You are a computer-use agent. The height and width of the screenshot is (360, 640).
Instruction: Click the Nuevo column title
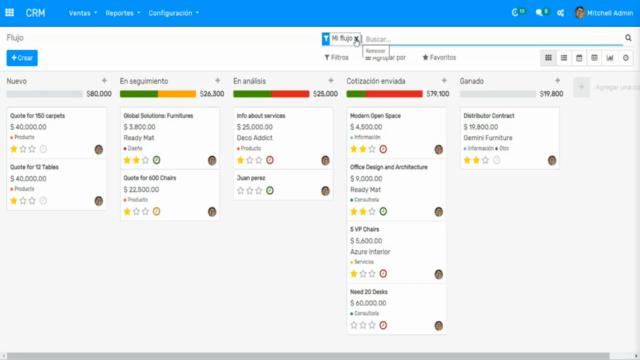(x=17, y=81)
